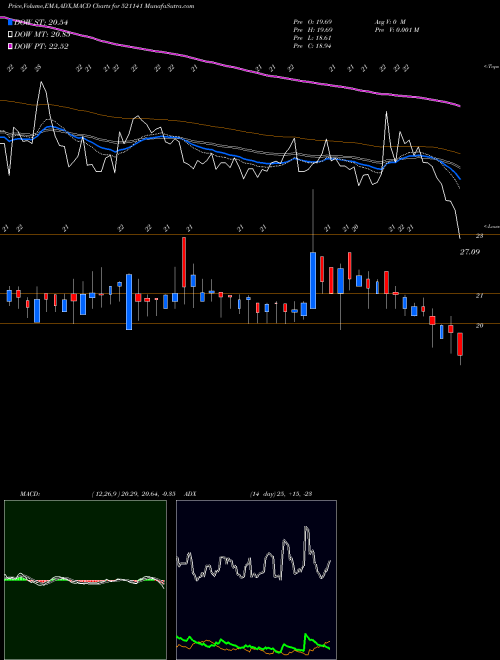Click MACD values '(12,26,9) 20.29, 20.64, -0.35'
Image resolution: width=500 pixels, height=660 pixels.
[x=133, y=494]
